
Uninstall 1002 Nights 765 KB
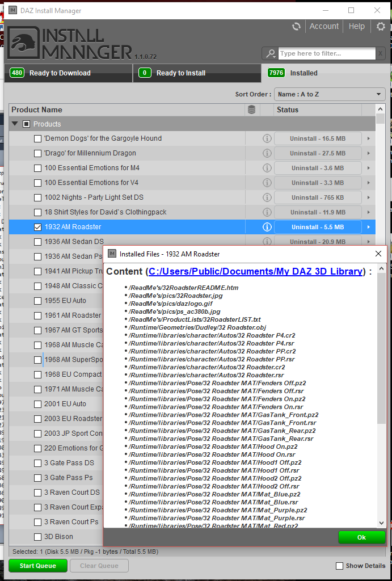pyautogui.click(x=318, y=197)
